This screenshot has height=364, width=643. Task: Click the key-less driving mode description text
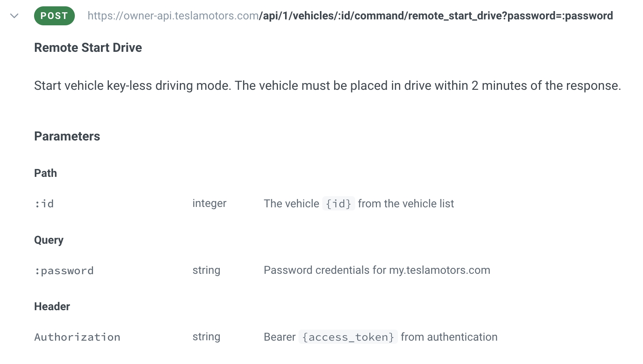(327, 85)
